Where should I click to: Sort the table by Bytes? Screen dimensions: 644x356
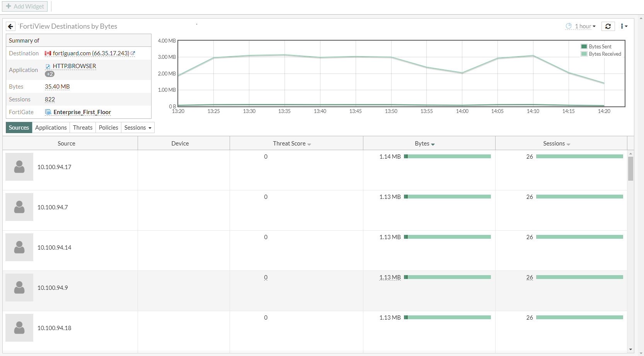click(x=425, y=144)
